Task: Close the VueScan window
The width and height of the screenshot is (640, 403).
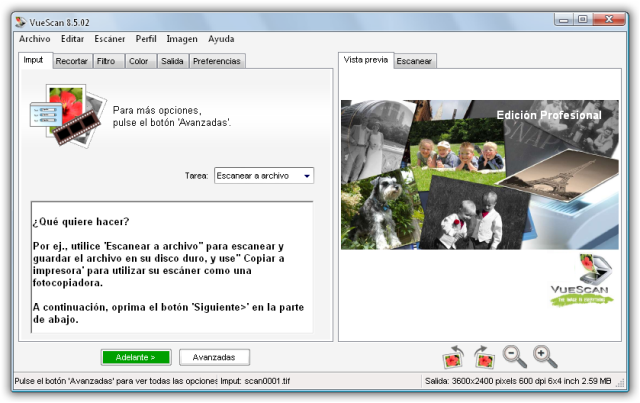Action: click(609, 20)
